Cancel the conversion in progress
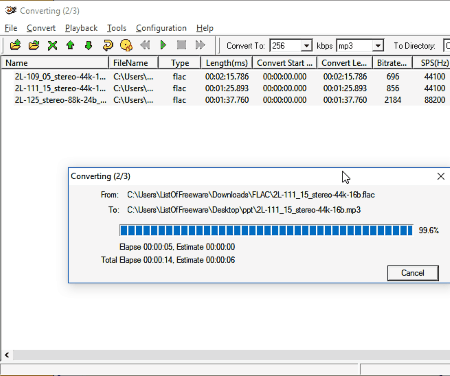 click(x=413, y=273)
